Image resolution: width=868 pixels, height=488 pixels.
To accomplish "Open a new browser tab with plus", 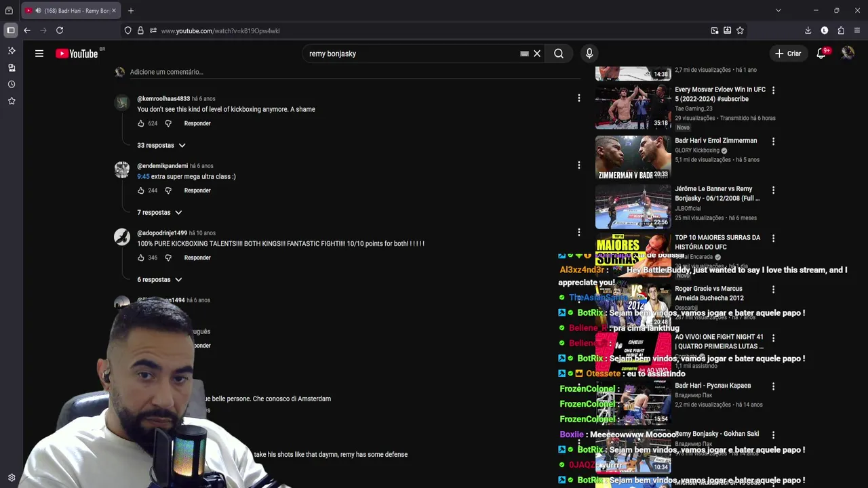I will point(131,11).
